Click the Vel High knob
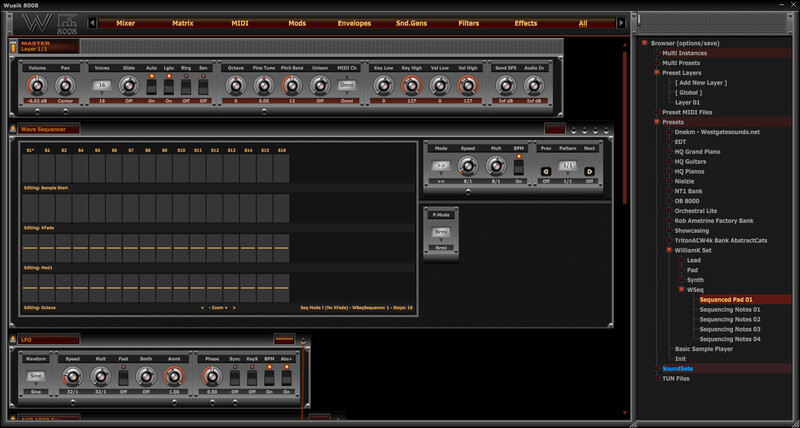This screenshot has height=428, width=800. tap(468, 86)
